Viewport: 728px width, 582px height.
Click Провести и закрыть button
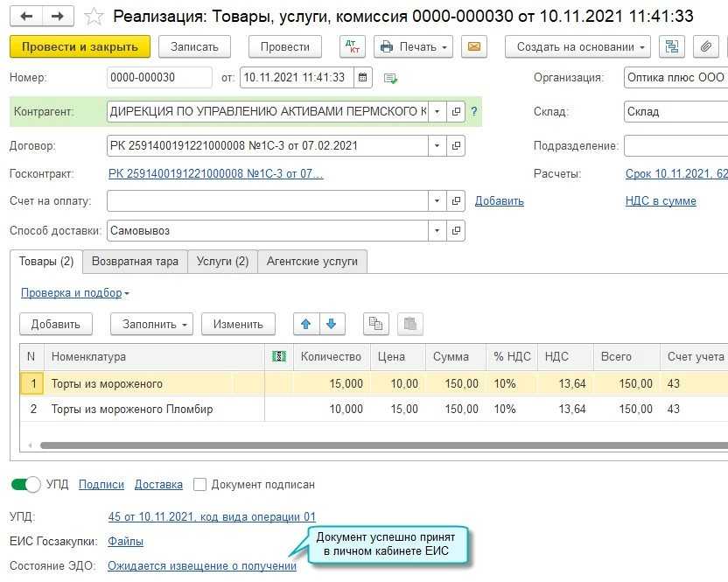(x=80, y=46)
